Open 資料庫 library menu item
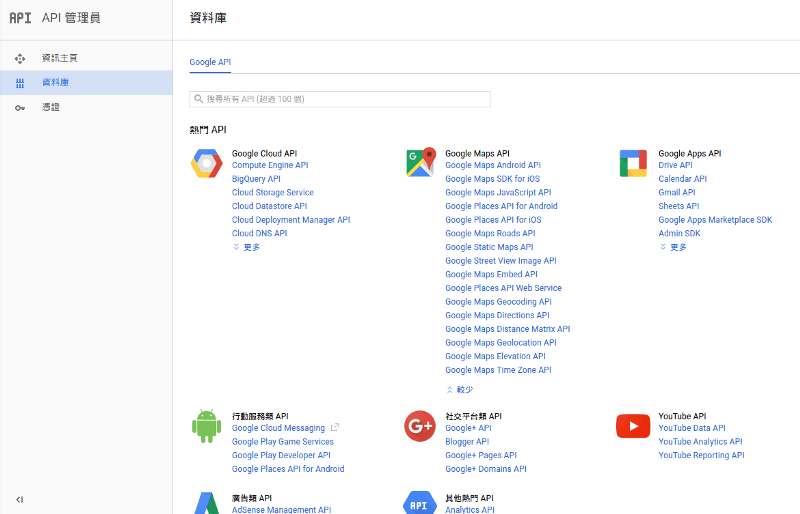 tap(86, 83)
